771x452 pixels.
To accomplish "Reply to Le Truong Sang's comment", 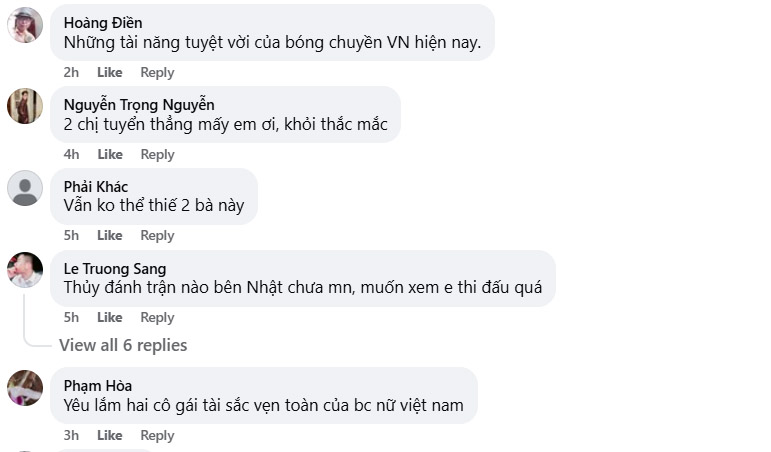I will click(x=157, y=318).
